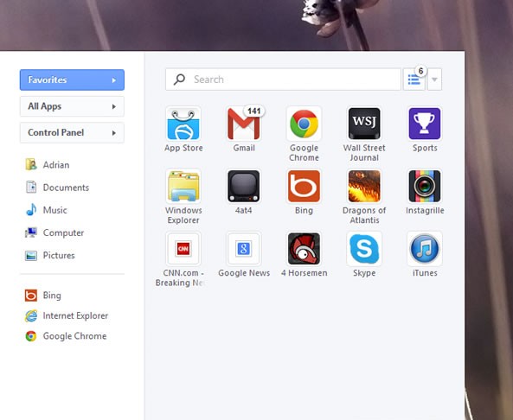
Task: Open the Wall Street Journal app
Action: 364,124
